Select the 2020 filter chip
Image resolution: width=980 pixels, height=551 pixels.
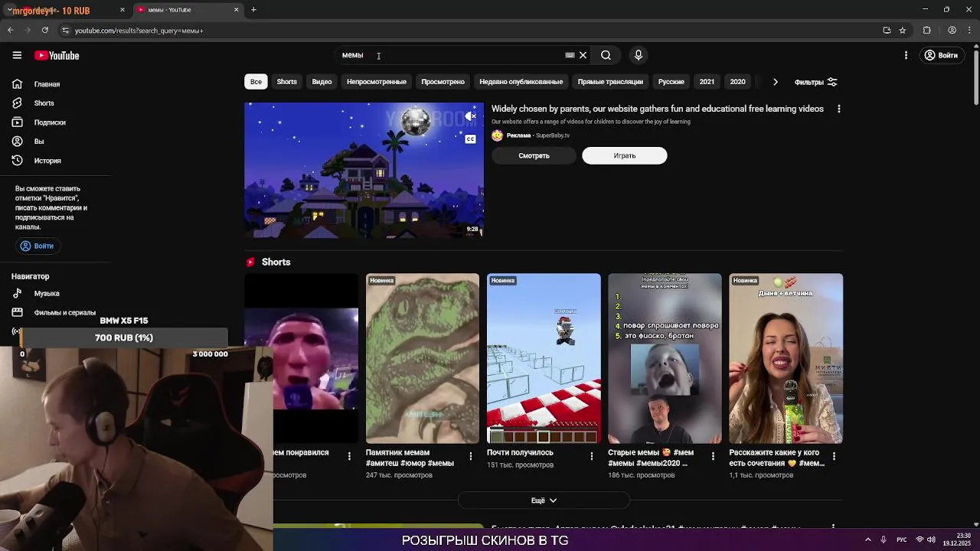[737, 82]
